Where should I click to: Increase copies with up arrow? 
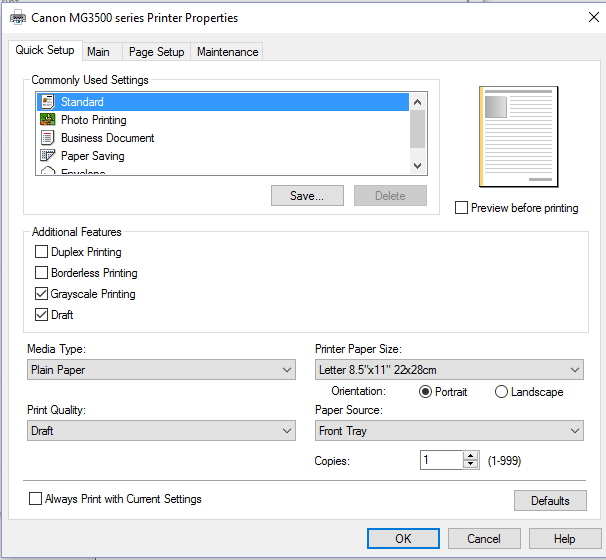[x=470, y=456]
